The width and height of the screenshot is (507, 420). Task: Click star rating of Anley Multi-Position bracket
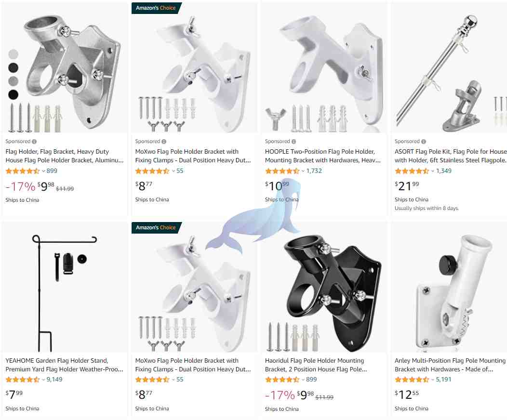point(412,380)
